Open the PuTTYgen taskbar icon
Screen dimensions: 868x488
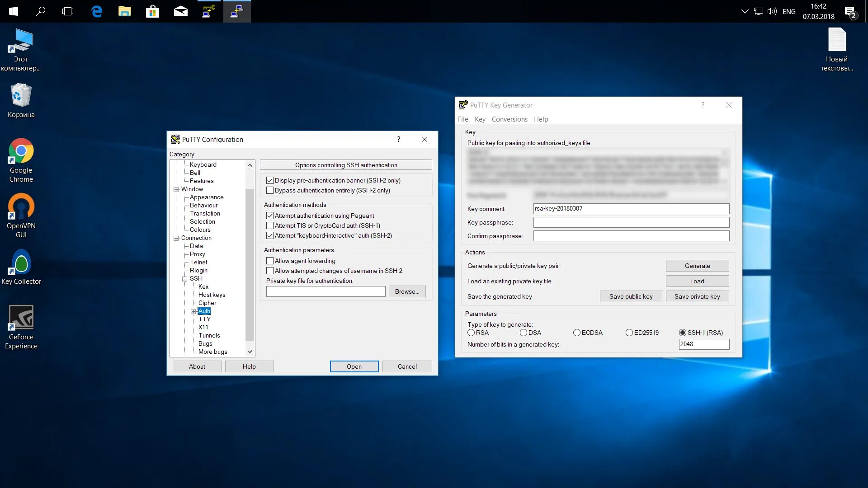(208, 11)
